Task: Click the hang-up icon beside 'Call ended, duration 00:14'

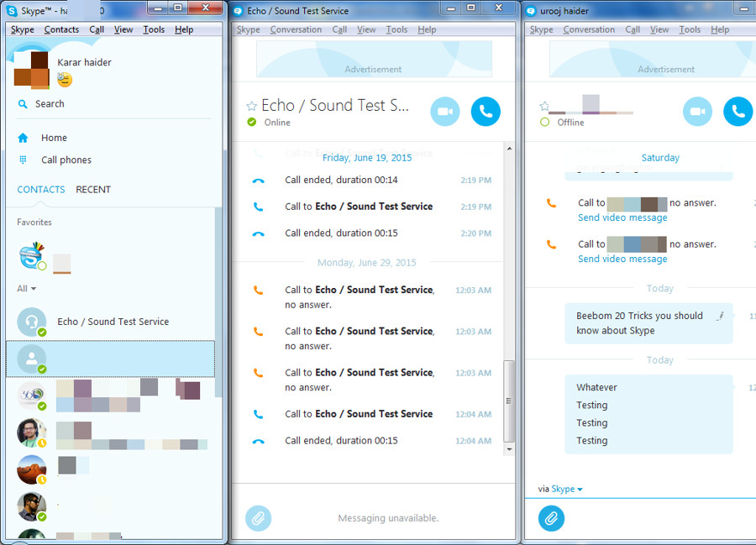Action: coord(259,181)
